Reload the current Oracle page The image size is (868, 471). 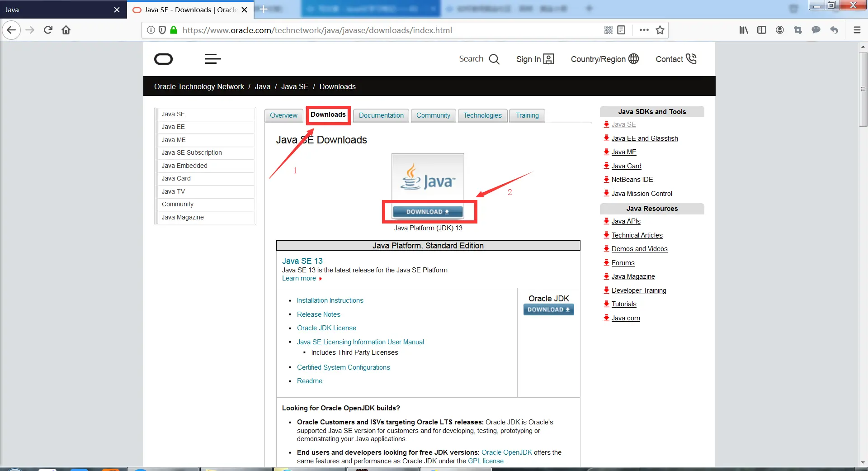click(x=48, y=30)
